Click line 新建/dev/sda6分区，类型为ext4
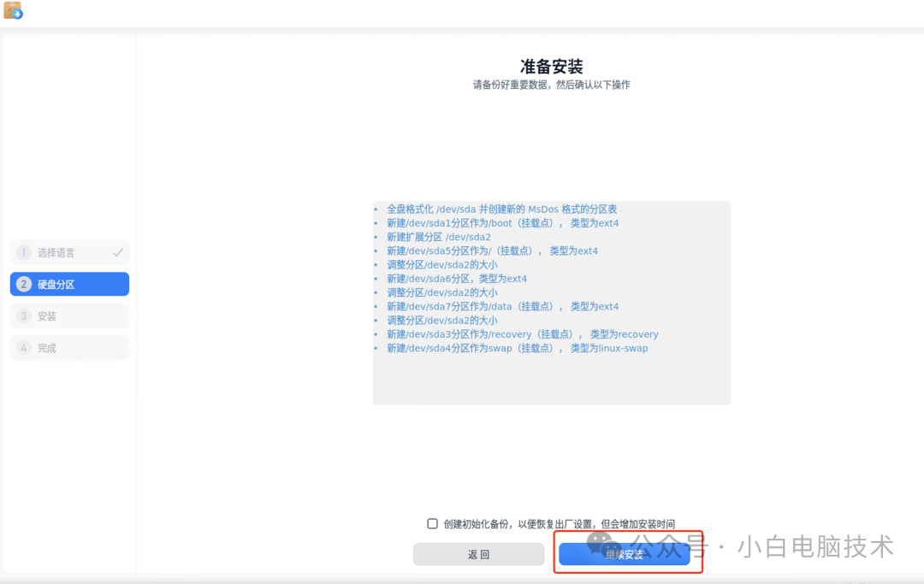 [457, 279]
